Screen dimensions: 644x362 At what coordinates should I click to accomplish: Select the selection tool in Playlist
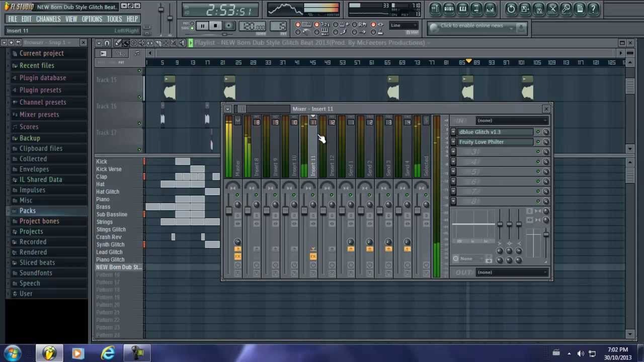[166, 43]
